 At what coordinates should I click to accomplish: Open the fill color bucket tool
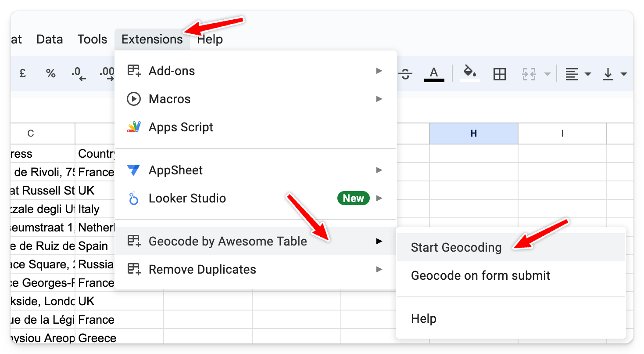[470, 73]
